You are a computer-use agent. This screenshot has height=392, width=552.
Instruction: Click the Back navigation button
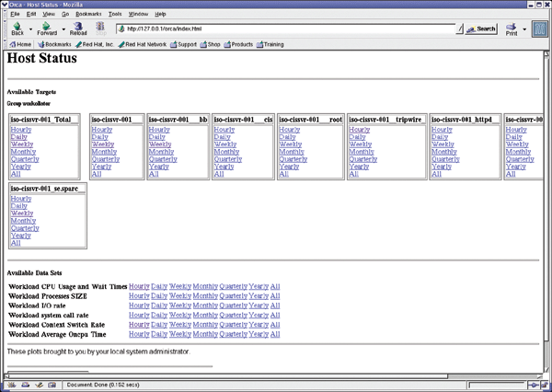(x=17, y=29)
